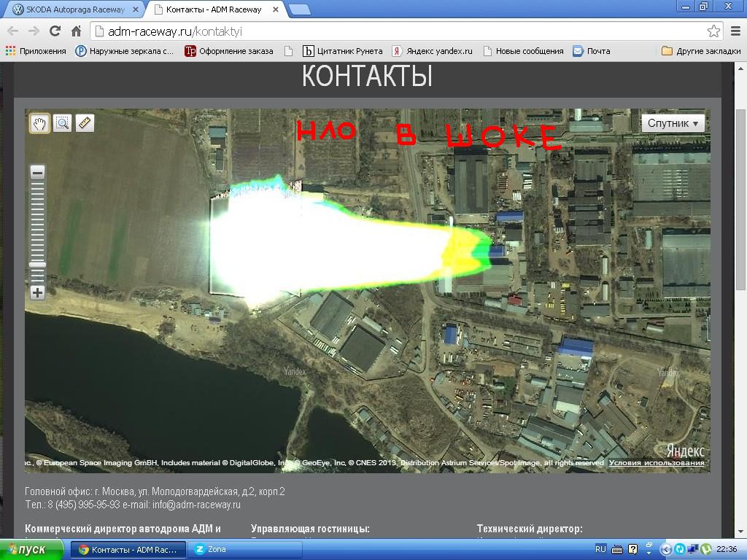Switch to the Zona taskbar window
Screen dimensions: 747x560
point(245,550)
